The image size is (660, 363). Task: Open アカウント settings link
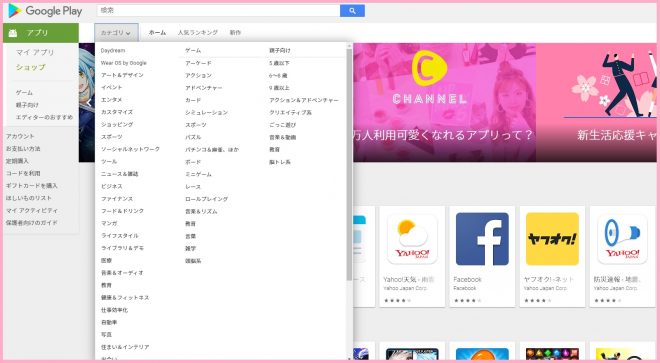tap(20, 136)
